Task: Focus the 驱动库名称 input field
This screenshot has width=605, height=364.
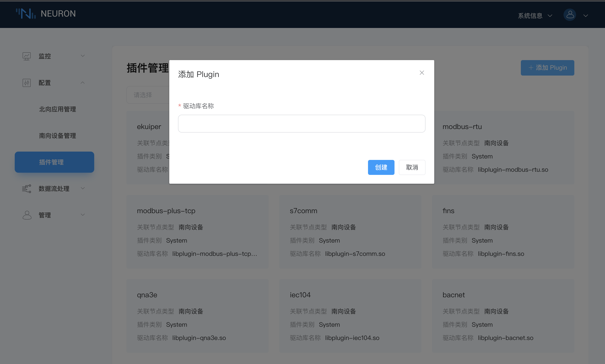Action: [302, 124]
